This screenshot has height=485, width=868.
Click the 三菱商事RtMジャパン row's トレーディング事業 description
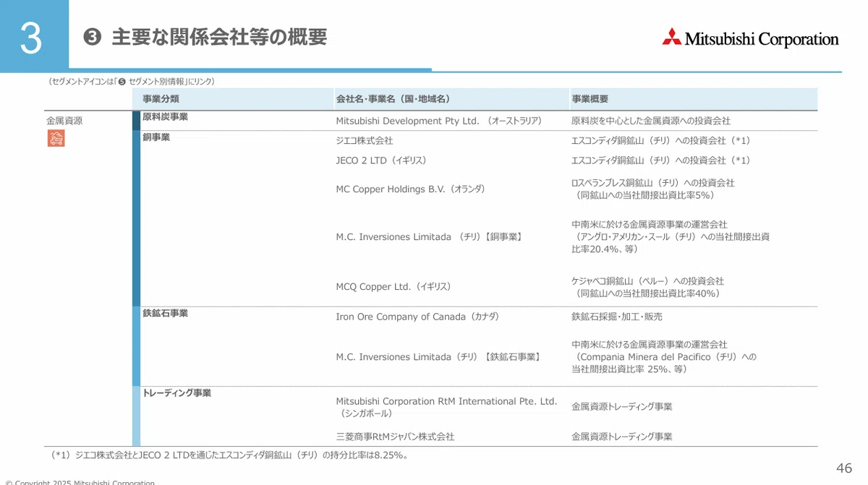click(x=621, y=437)
